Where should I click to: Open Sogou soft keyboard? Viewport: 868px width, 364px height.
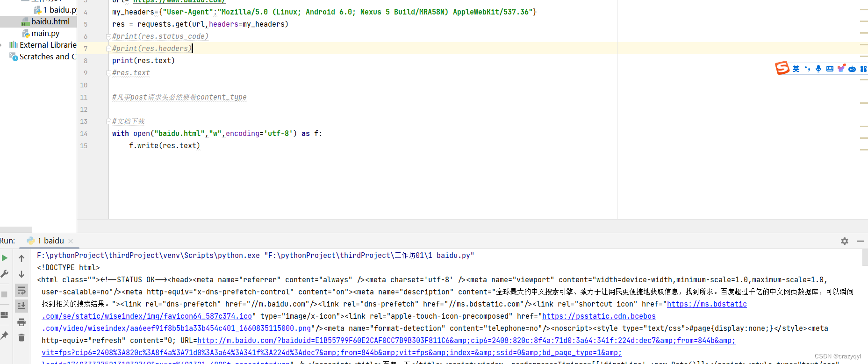pos(830,69)
